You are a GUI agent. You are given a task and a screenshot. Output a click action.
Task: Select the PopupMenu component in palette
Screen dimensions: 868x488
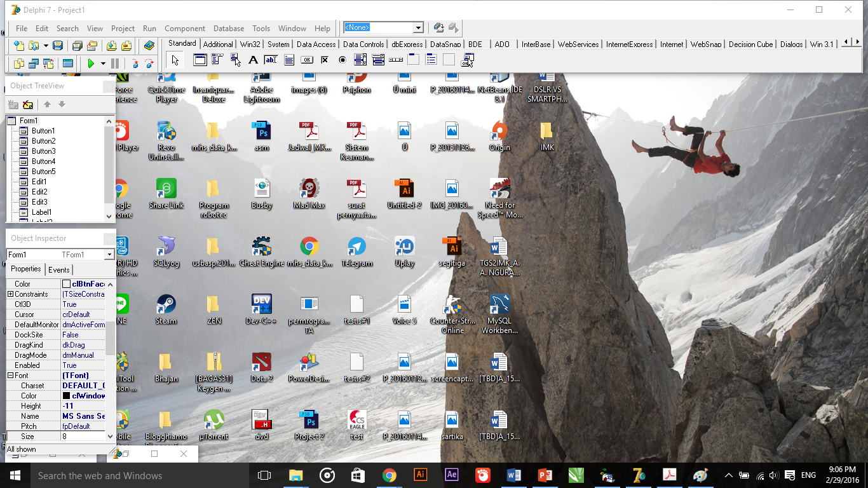[236, 60]
